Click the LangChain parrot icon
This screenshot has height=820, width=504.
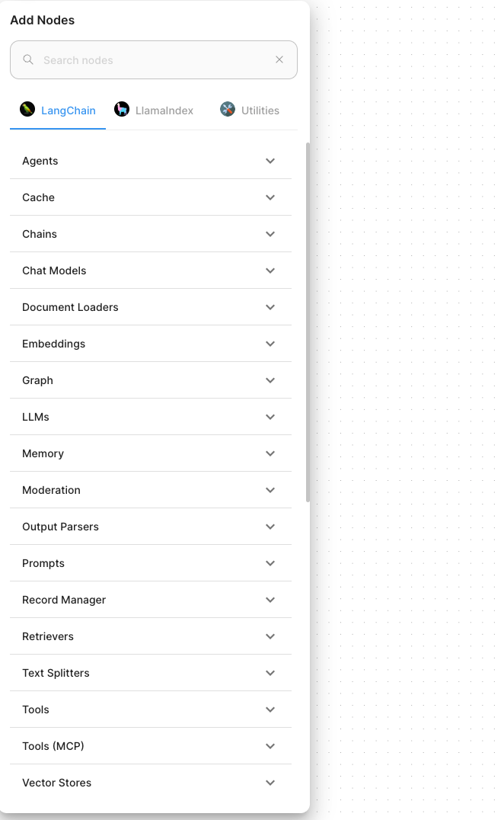27,109
